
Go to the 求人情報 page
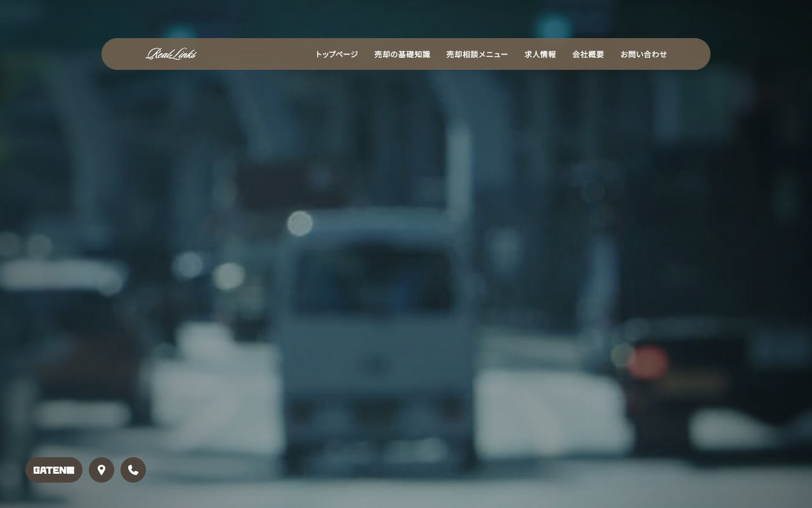coord(540,55)
